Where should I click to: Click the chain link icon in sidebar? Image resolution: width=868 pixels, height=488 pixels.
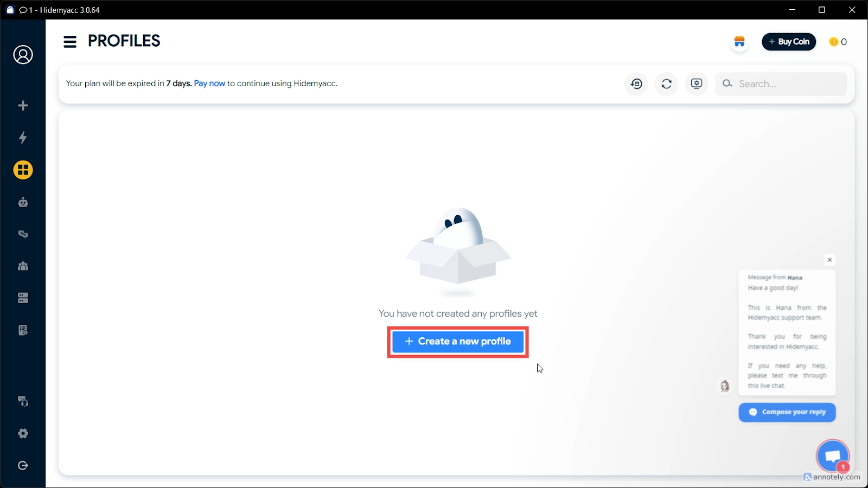pos(23,234)
